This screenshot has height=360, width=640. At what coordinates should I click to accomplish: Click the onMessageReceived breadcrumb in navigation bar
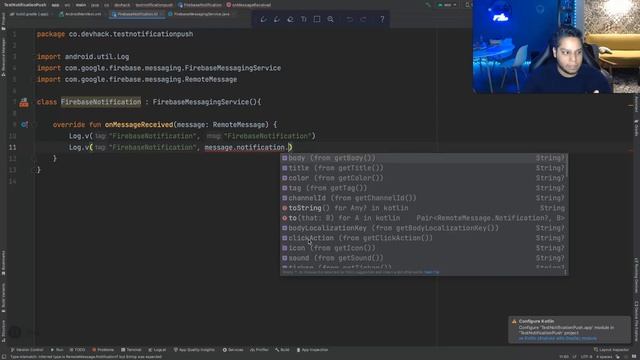249,5
